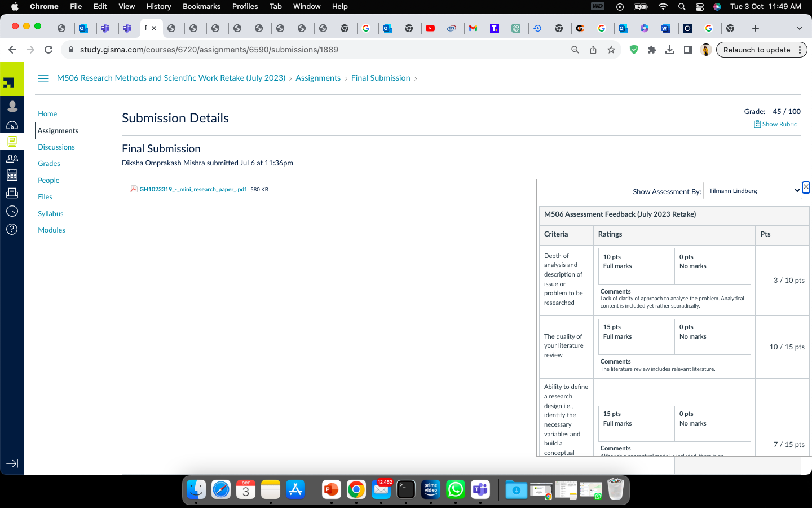Click the Final Submission breadcrumb link
The height and width of the screenshot is (508, 812).
(381, 78)
